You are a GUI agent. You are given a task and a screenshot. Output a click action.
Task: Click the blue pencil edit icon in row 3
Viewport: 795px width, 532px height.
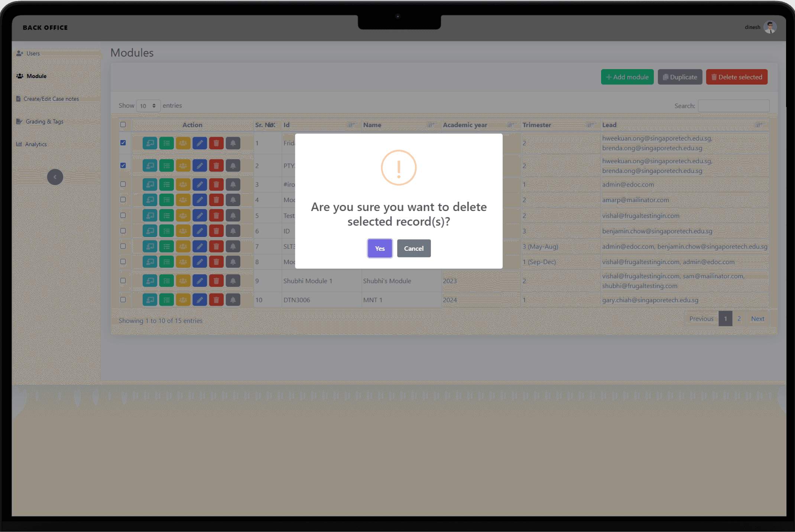click(199, 184)
